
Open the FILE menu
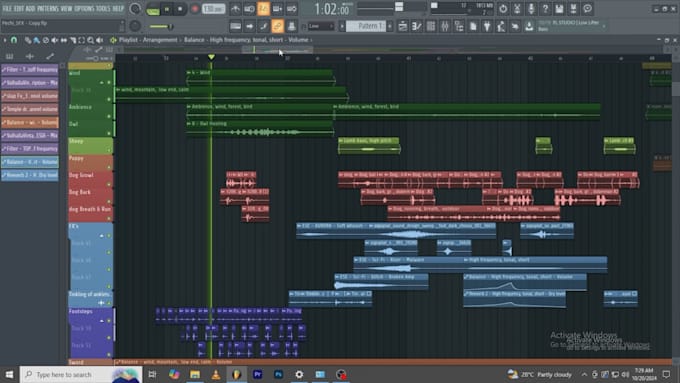click(7, 9)
